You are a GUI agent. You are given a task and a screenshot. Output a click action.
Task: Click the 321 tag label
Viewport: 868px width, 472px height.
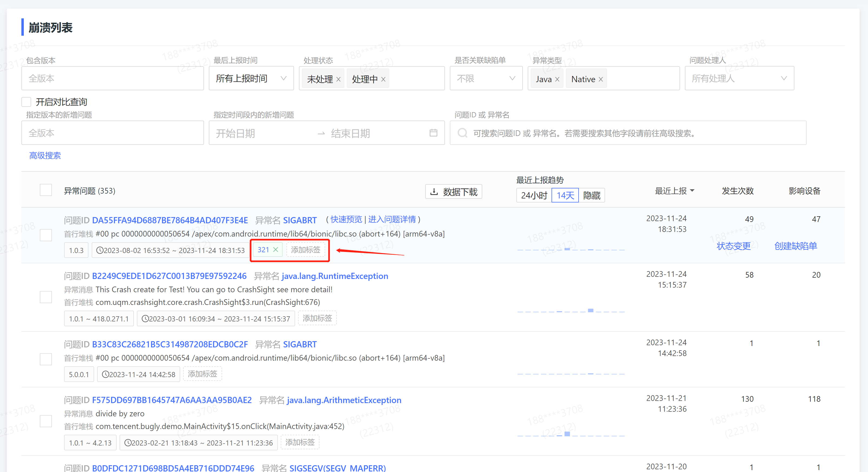point(263,250)
